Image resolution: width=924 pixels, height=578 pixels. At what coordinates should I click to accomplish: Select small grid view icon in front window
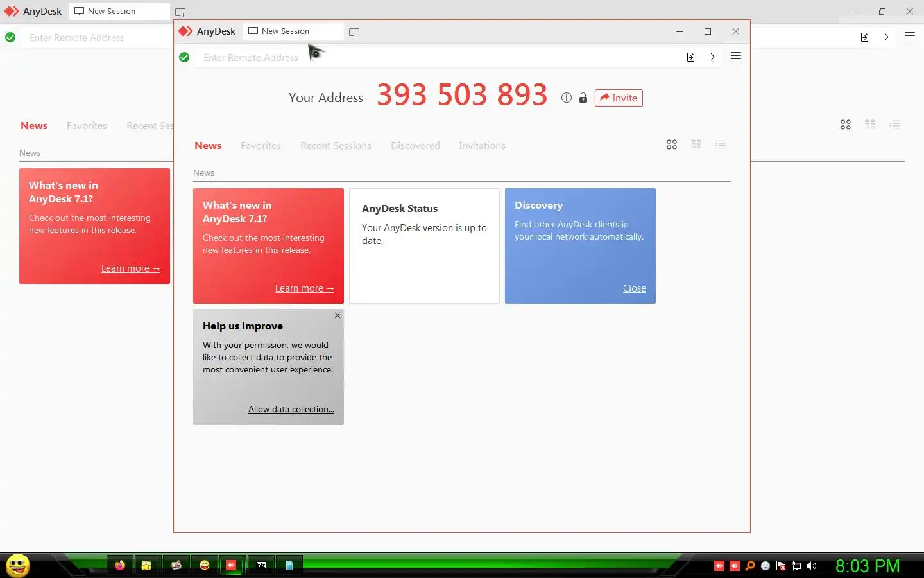click(696, 144)
